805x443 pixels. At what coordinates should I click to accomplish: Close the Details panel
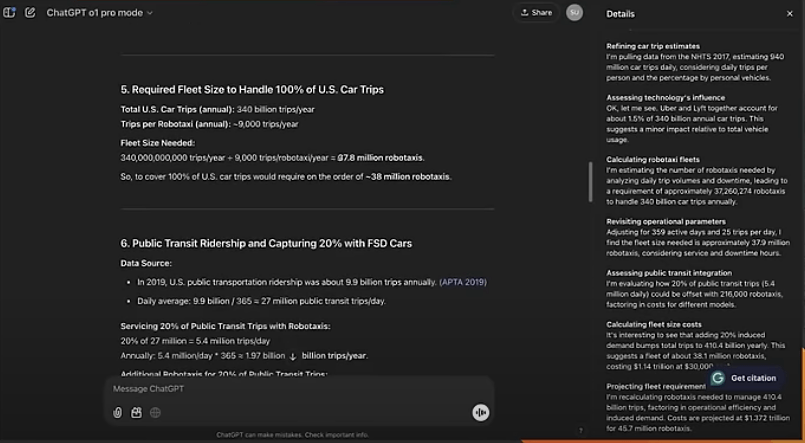(789, 14)
